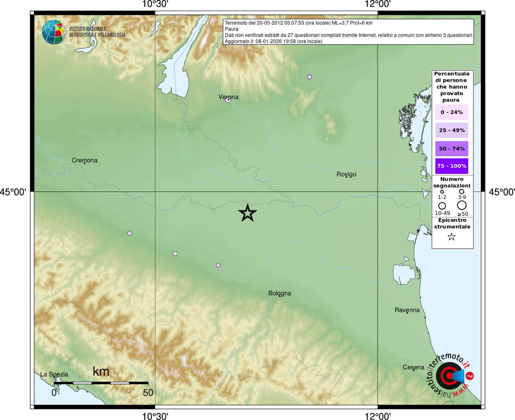Click the bottom 10°30' longitude label

click(155, 416)
